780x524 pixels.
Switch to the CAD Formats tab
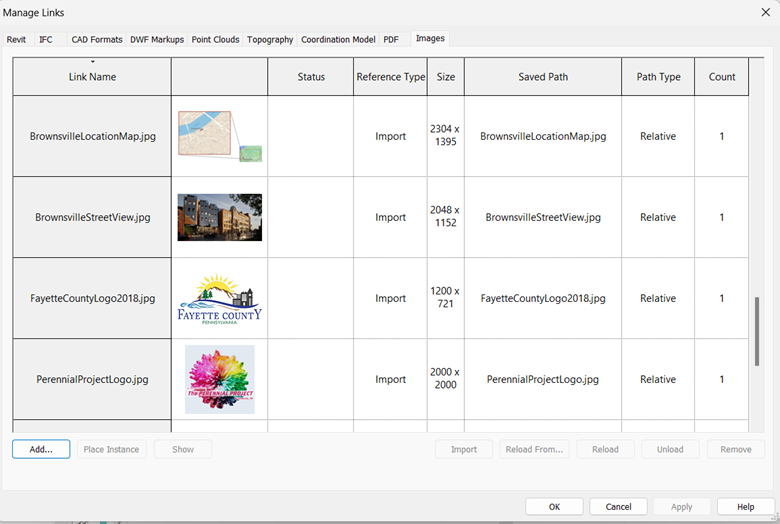coord(97,39)
